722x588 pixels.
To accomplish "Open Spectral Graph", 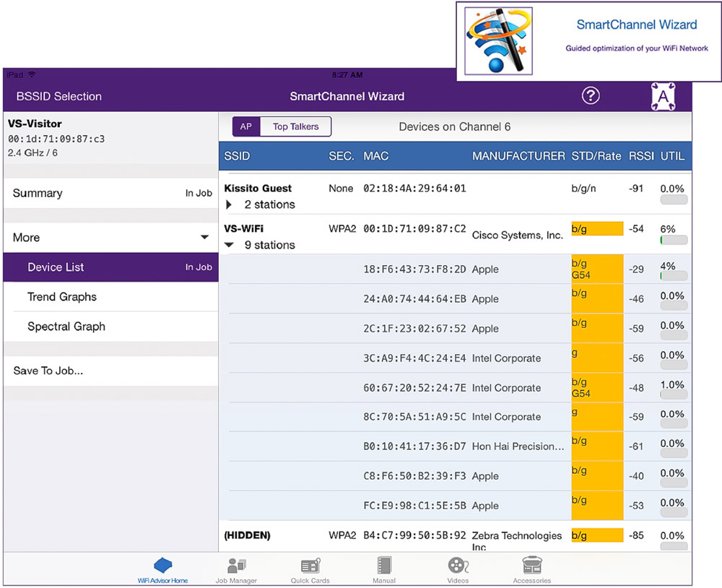I will coord(111,327).
